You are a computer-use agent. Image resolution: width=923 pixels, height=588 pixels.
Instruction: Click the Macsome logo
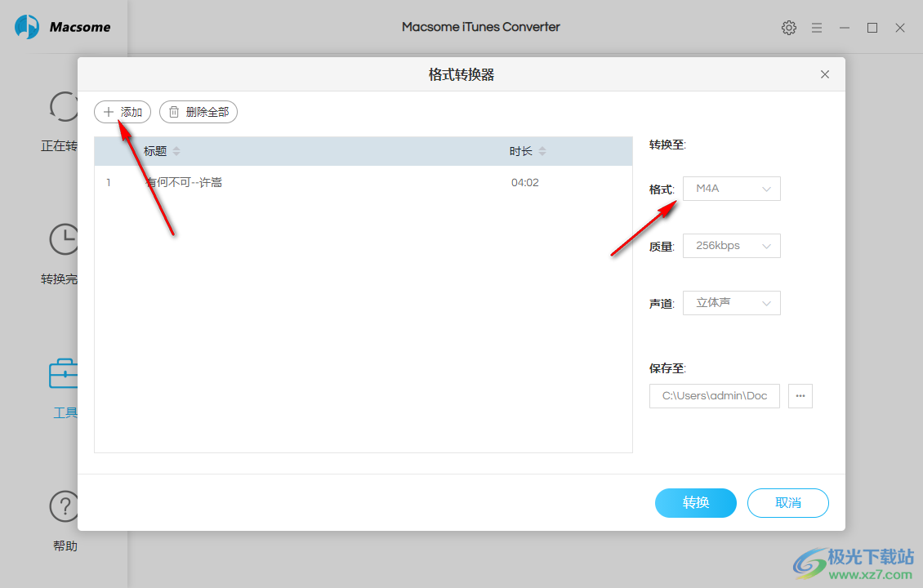click(62, 27)
